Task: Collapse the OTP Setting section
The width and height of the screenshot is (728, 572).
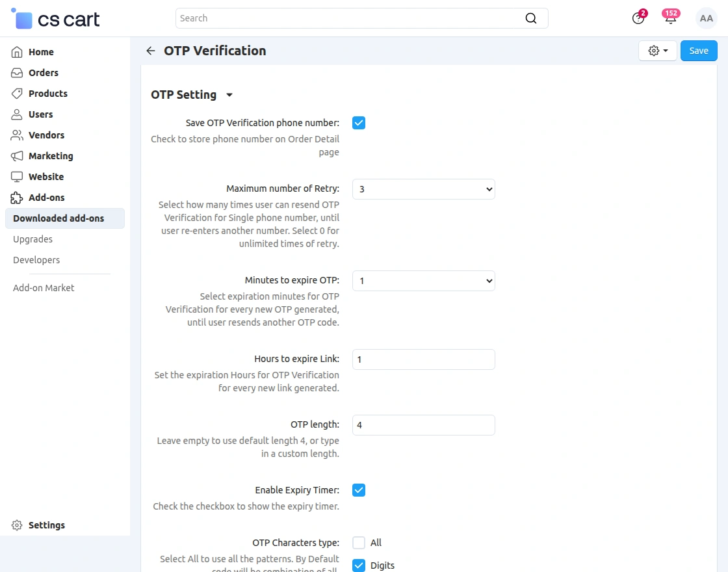Action: [x=229, y=95]
